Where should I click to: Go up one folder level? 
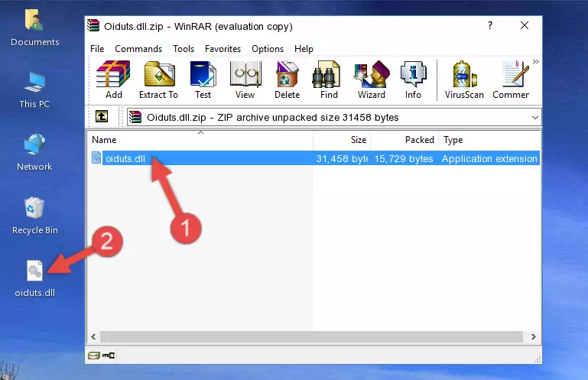coord(102,116)
